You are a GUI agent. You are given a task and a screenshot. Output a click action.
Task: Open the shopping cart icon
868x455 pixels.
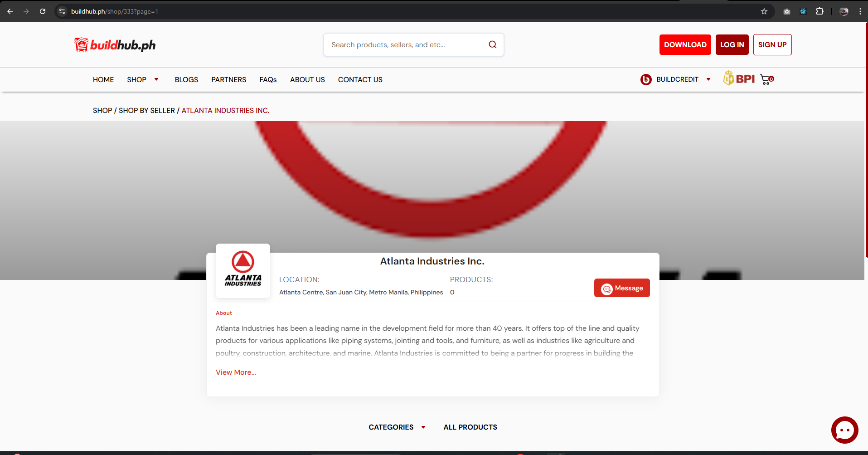coord(766,79)
